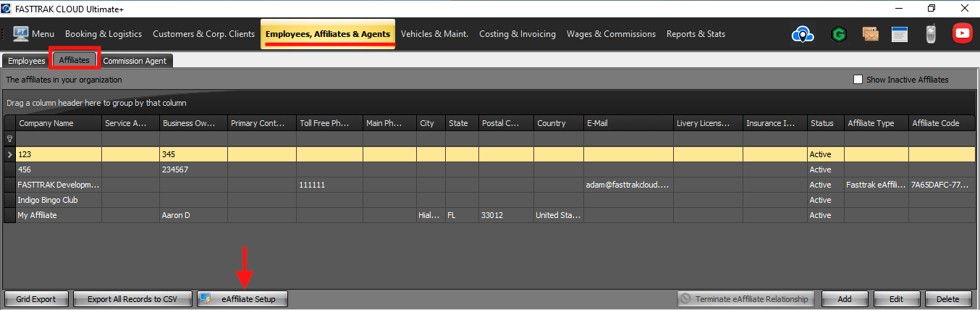Click the FASTTRAK logo in title bar
Image resolution: width=980 pixels, height=310 pixels.
(x=7, y=8)
